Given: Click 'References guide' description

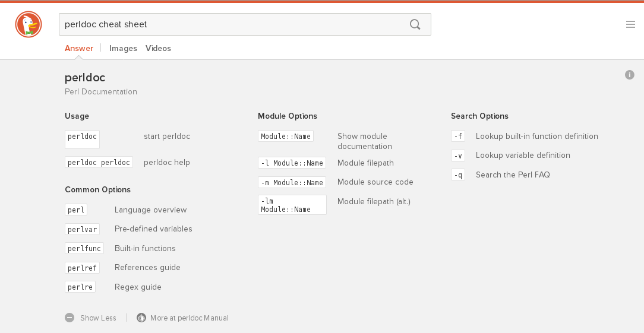Looking at the screenshot, I should tap(147, 267).
